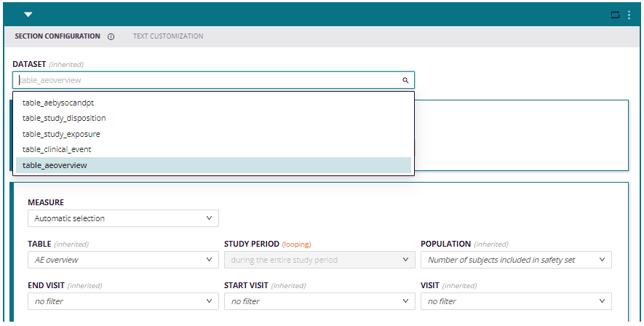
Task: Choose table_study_disposition from the list
Action: pos(213,118)
